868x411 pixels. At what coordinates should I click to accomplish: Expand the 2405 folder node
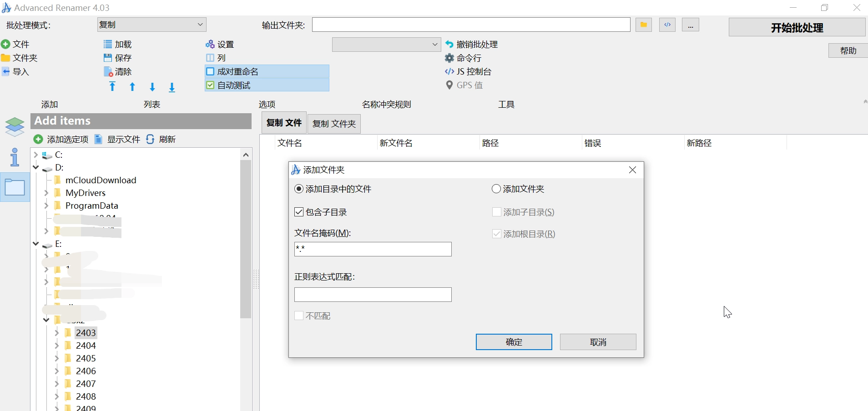click(x=56, y=358)
